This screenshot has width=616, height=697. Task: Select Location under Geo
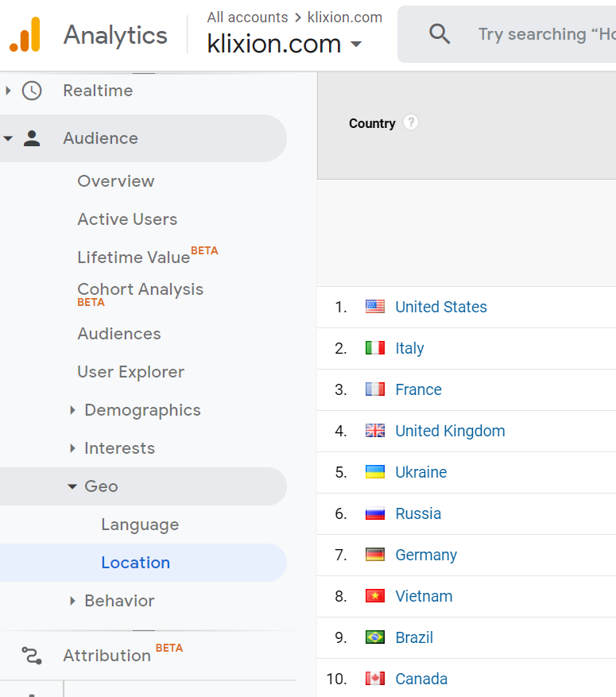click(x=136, y=563)
